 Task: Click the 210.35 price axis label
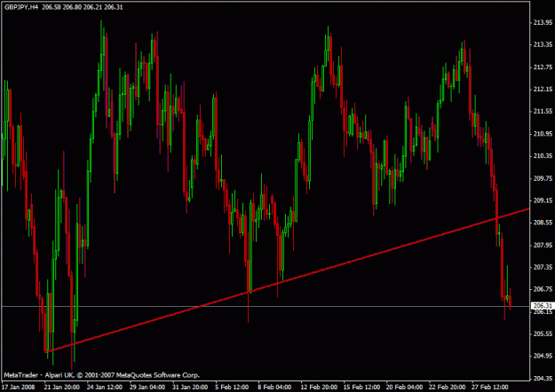pos(543,156)
